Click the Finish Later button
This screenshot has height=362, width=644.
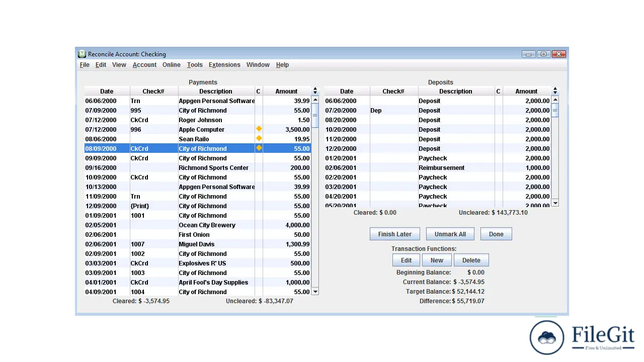coord(395,234)
